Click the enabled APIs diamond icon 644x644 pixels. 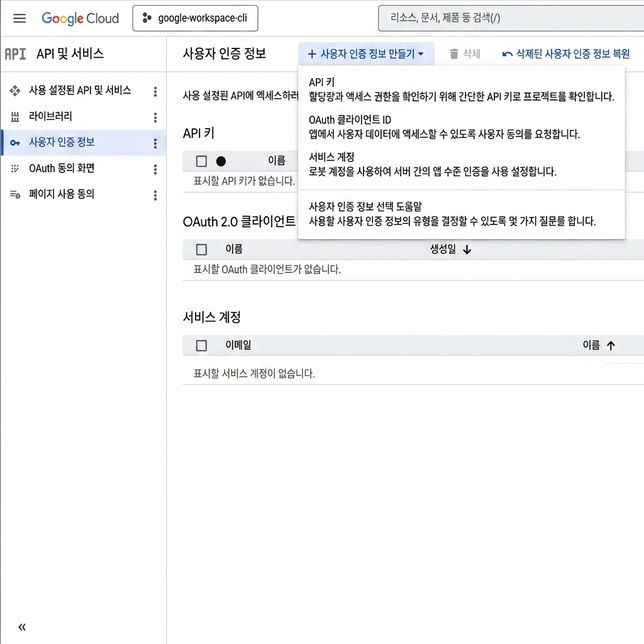coord(15,91)
